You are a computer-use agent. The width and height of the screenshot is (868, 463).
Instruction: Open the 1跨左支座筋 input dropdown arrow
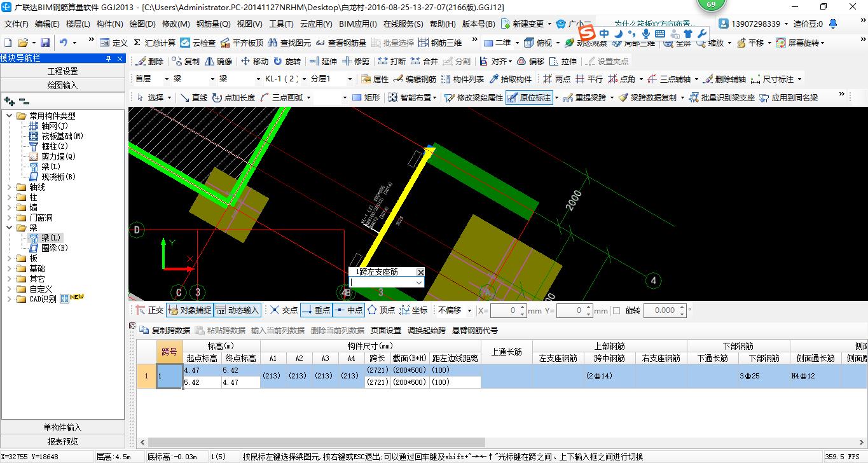click(x=418, y=282)
